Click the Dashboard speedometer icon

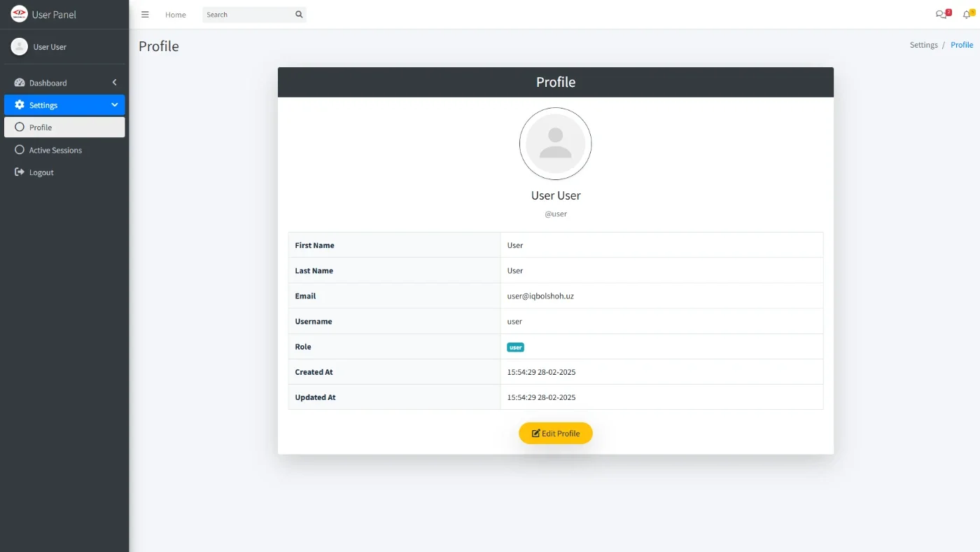tap(20, 83)
